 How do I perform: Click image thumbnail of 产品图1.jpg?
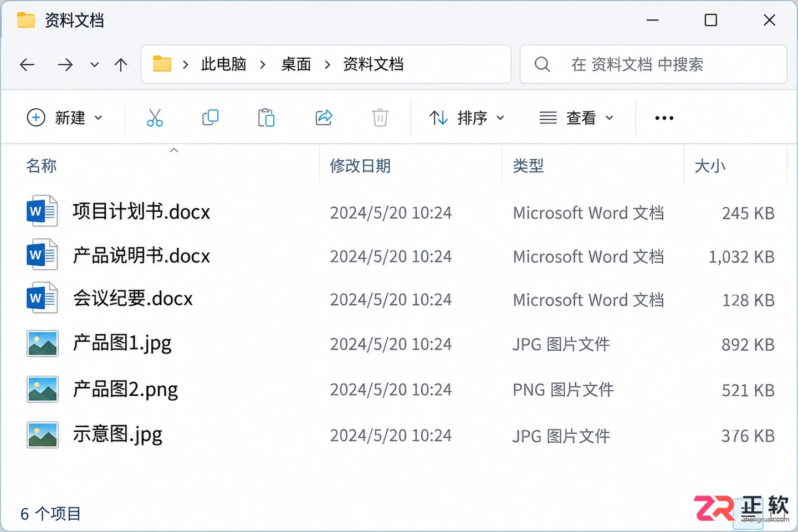point(43,344)
